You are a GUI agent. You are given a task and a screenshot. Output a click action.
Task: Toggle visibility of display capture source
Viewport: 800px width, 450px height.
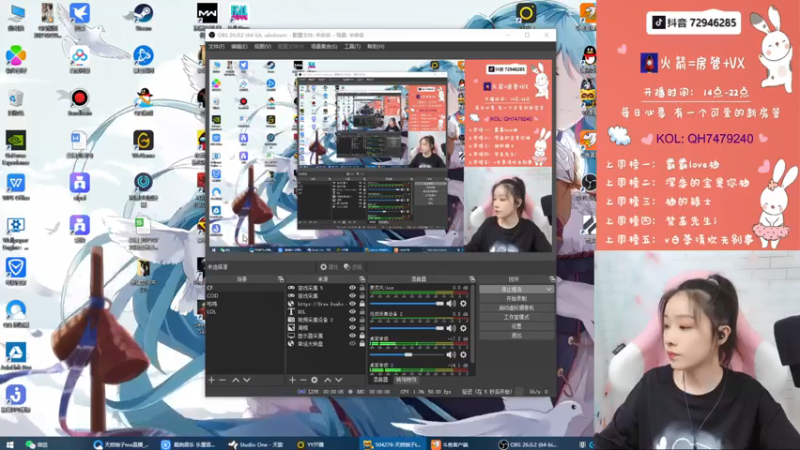[352, 336]
